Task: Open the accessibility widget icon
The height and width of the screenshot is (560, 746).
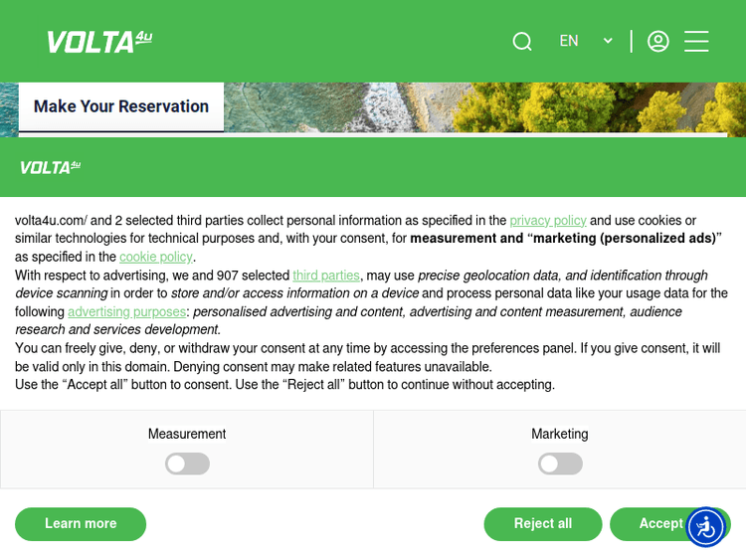Action: (706, 527)
